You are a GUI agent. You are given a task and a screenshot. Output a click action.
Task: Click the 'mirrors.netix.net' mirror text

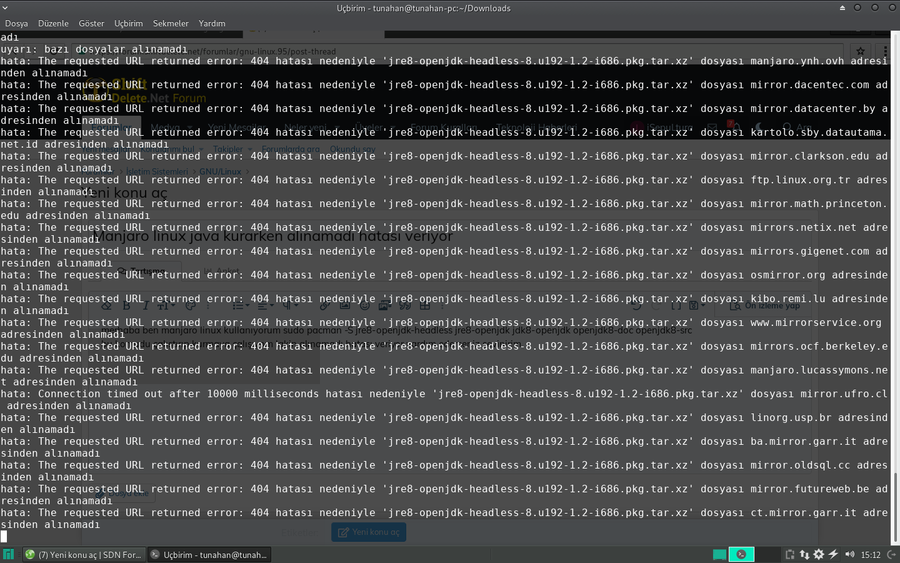click(803, 227)
